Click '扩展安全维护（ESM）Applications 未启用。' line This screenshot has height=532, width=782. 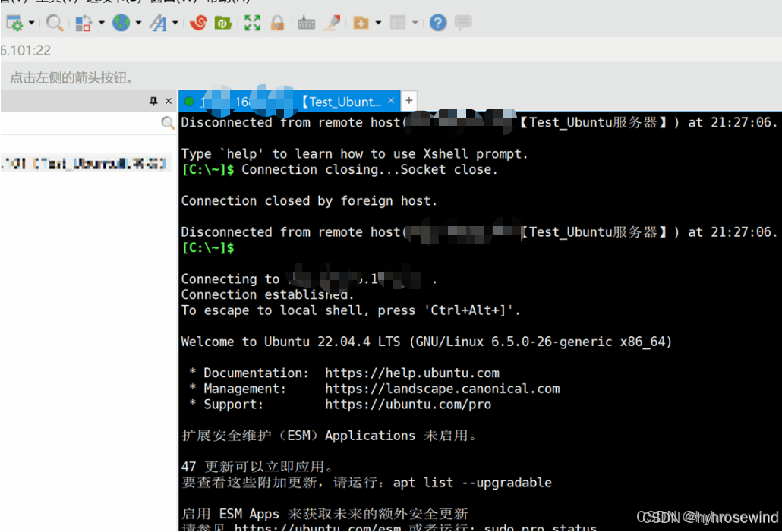point(330,436)
